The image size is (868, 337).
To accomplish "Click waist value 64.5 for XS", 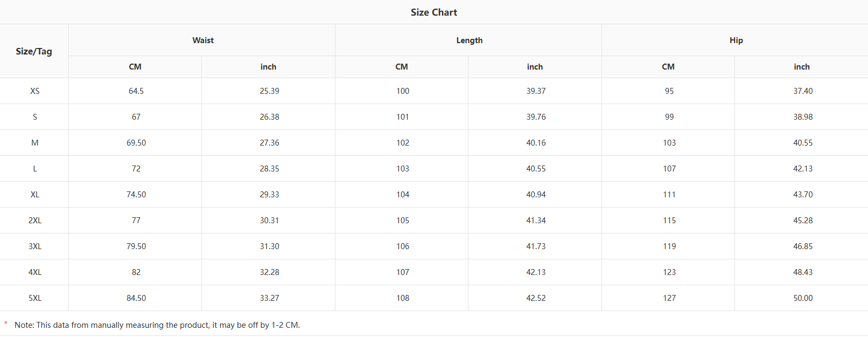I will (136, 91).
